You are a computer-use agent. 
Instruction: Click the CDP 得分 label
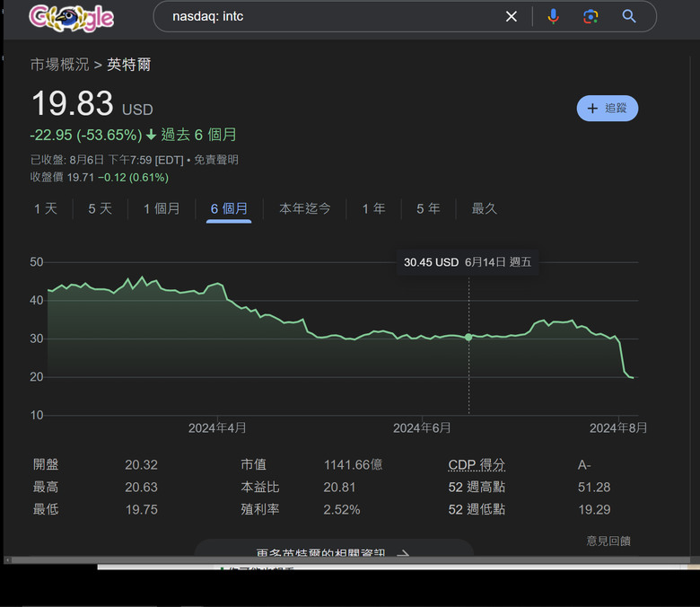(x=477, y=465)
